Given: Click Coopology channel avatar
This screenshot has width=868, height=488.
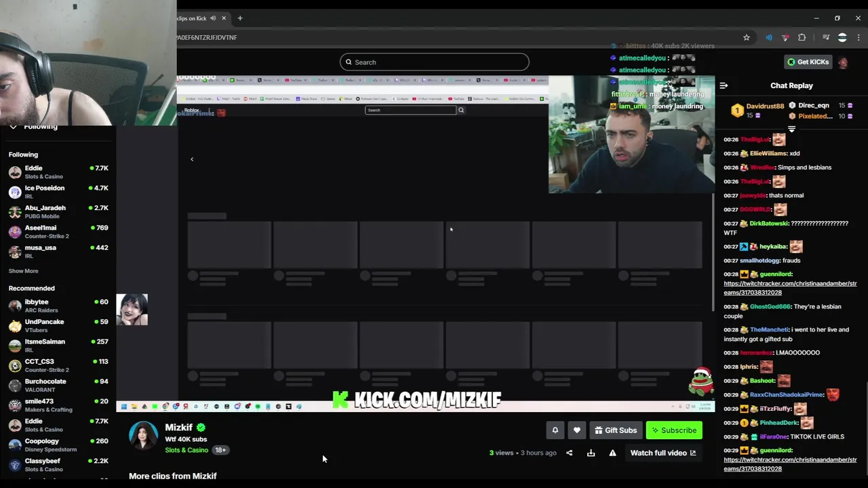Looking at the screenshot, I should tap(15, 445).
